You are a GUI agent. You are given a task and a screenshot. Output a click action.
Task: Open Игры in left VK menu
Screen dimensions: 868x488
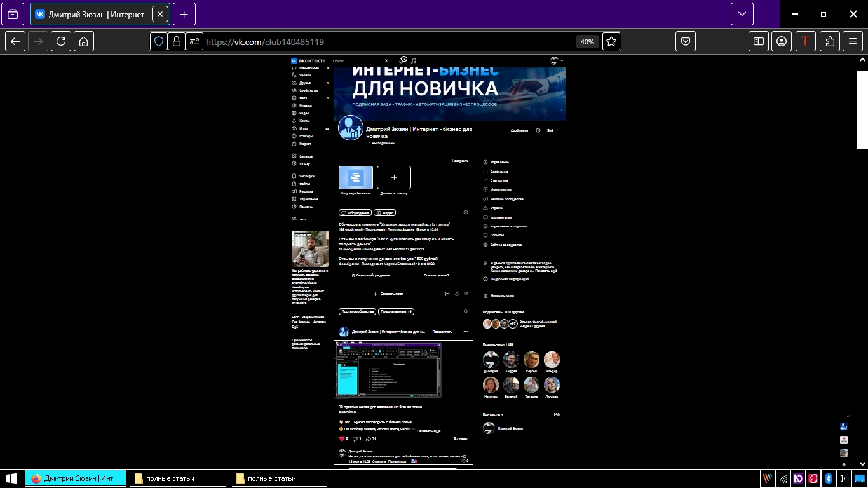310,128
